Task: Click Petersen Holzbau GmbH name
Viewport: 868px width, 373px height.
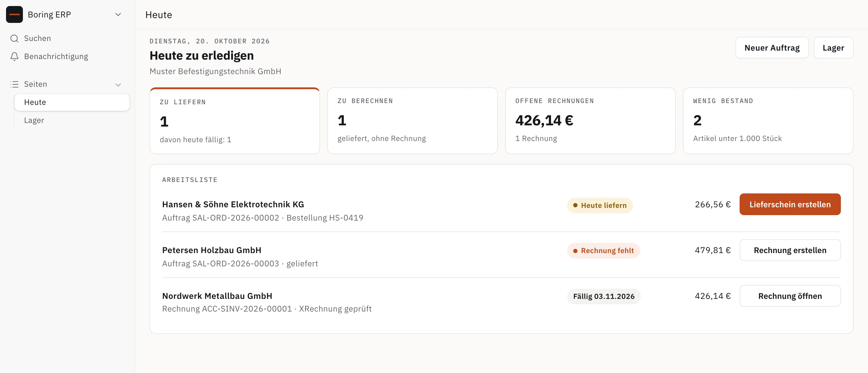Action: (212, 250)
